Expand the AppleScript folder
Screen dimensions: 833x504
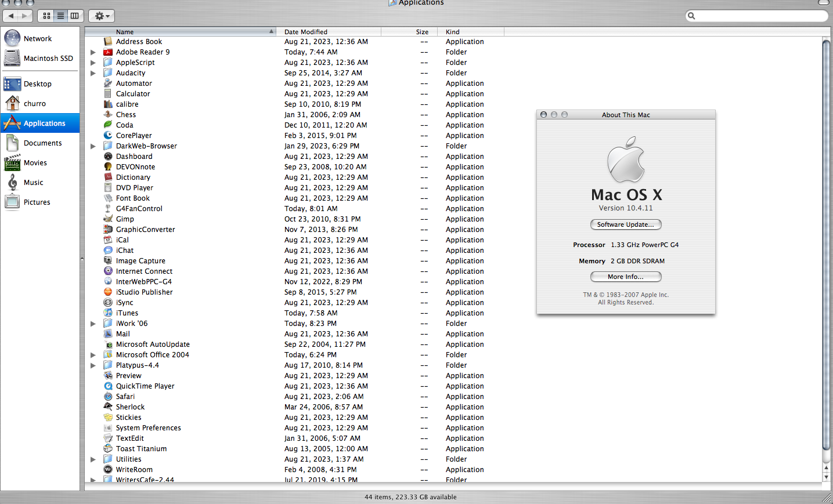[x=93, y=63]
